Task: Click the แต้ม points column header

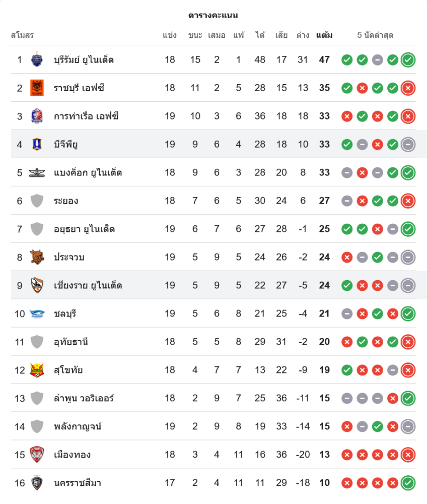Action: tap(324, 35)
